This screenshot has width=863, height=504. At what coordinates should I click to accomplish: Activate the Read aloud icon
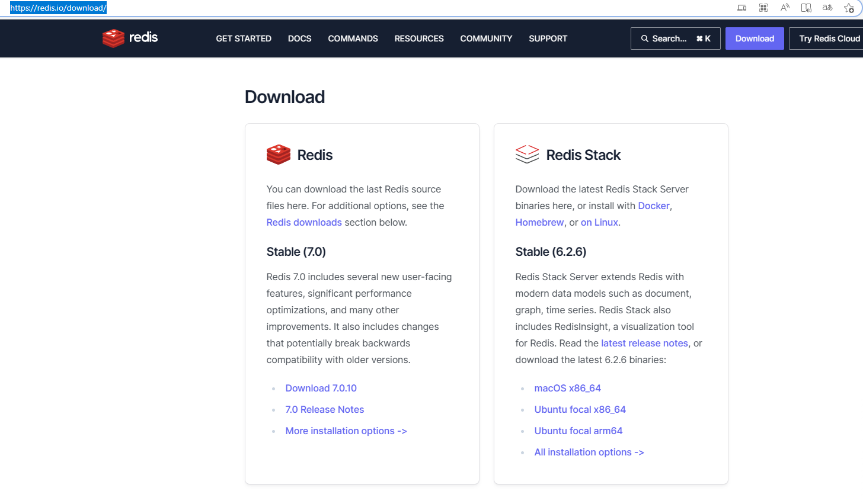pyautogui.click(x=785, y=8)
